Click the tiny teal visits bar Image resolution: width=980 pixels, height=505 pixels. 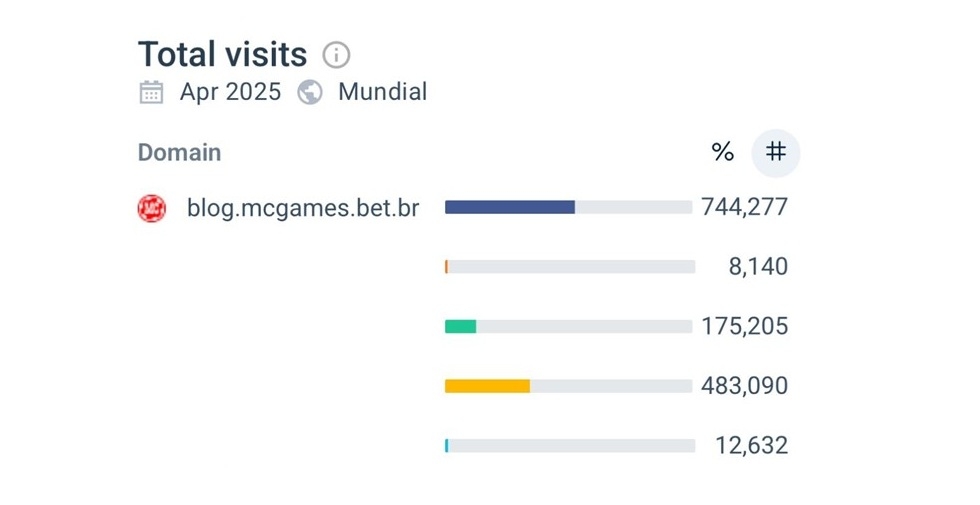click(x=447, y=445)
